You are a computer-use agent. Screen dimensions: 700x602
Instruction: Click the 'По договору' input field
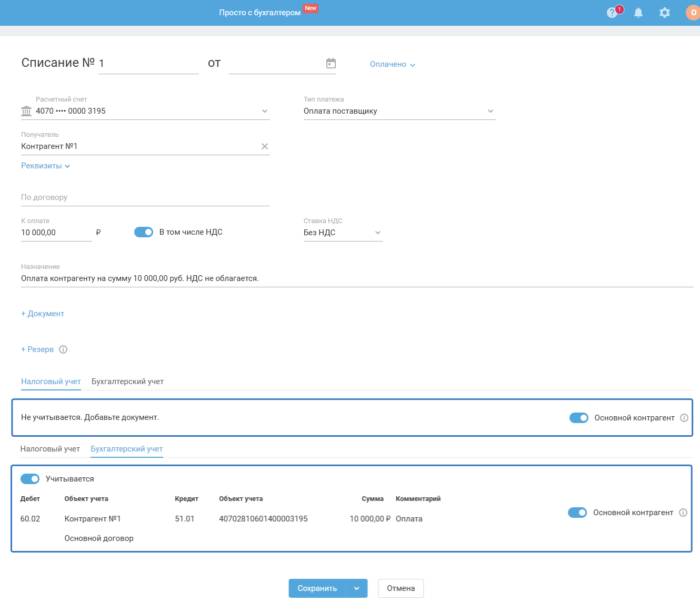pyautogui.click(x=145, y=198)
